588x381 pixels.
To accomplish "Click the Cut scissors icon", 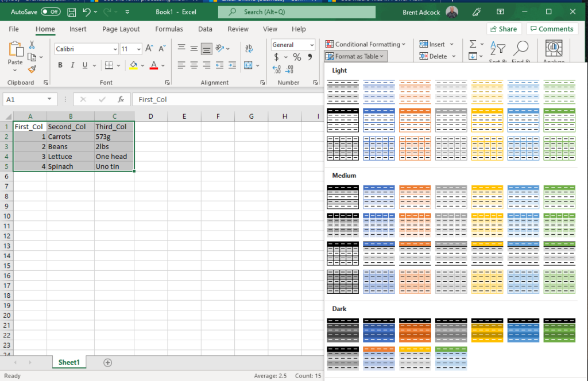I will (32, 45).
